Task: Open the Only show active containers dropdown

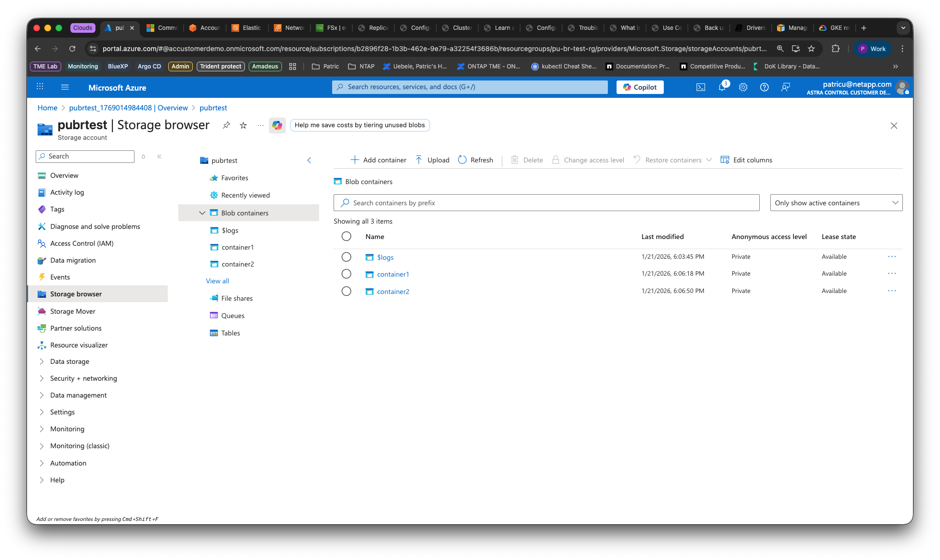Action: [x=836, y=203]
